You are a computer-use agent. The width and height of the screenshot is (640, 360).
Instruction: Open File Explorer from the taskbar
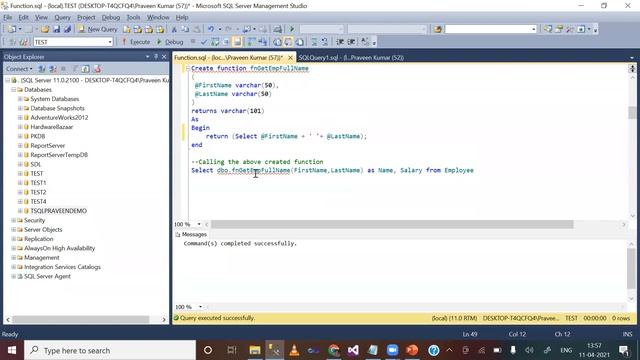(255, 350)
